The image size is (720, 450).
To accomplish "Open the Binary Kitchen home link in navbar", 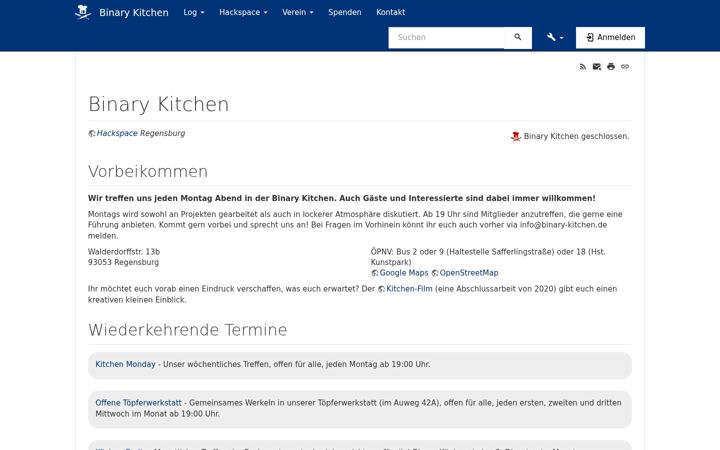I will click(133, 12).
